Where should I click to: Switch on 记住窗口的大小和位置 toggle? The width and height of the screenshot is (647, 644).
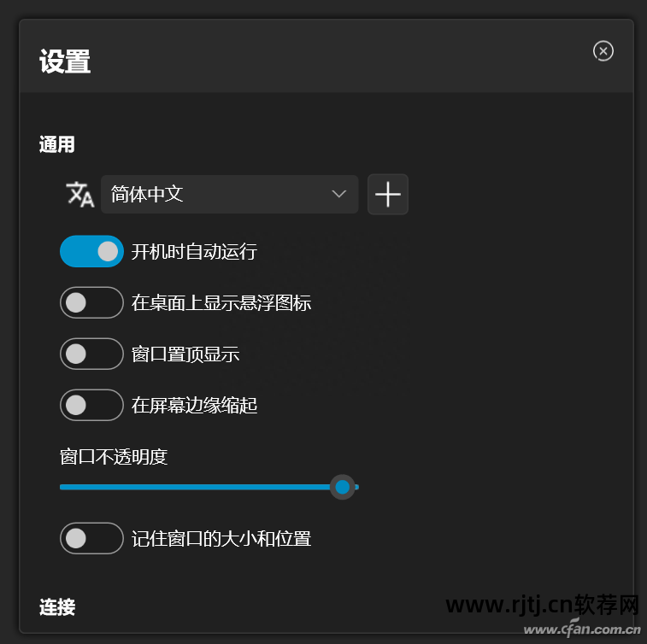pos(91,538)
